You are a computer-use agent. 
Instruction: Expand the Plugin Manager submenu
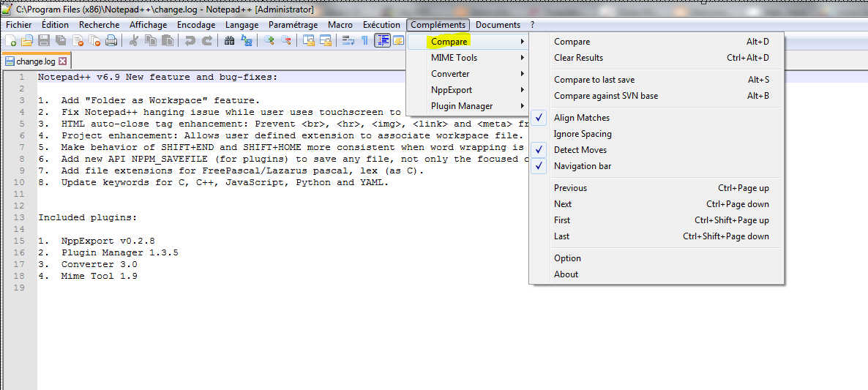click(x=461, y=106)
